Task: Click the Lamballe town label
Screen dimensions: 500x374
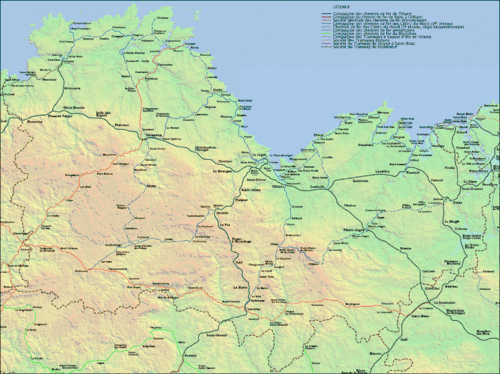Action: pos(317,187)
